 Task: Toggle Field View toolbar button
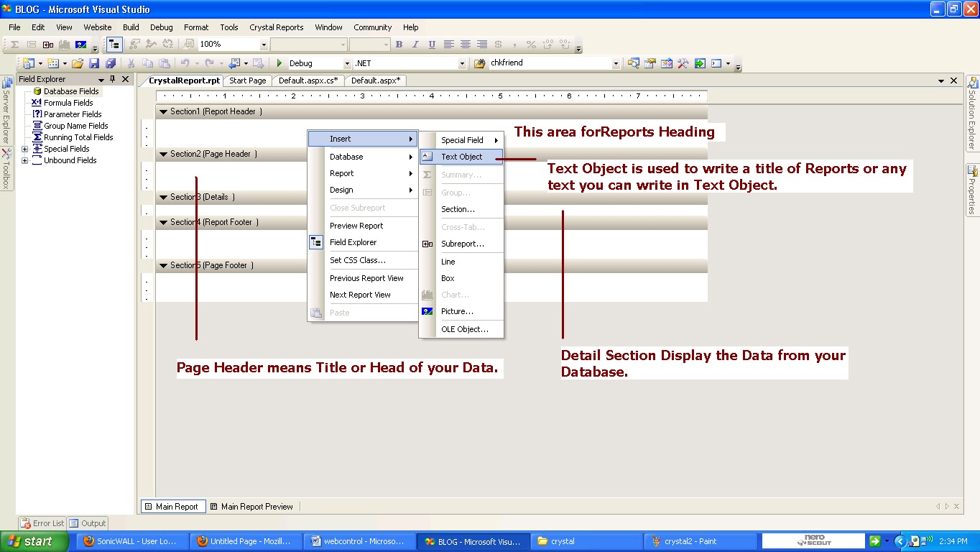pos(114,45)
